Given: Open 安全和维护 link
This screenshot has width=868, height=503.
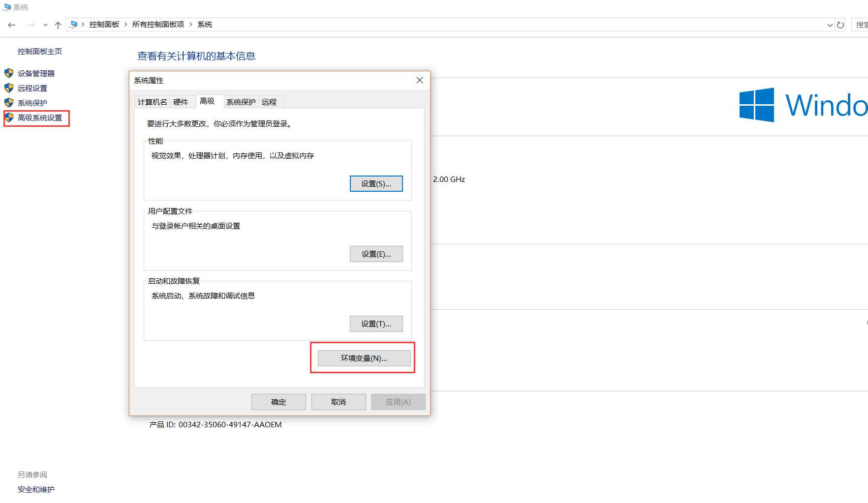Looking at the screenshot, I should click(x=36, y=490).
